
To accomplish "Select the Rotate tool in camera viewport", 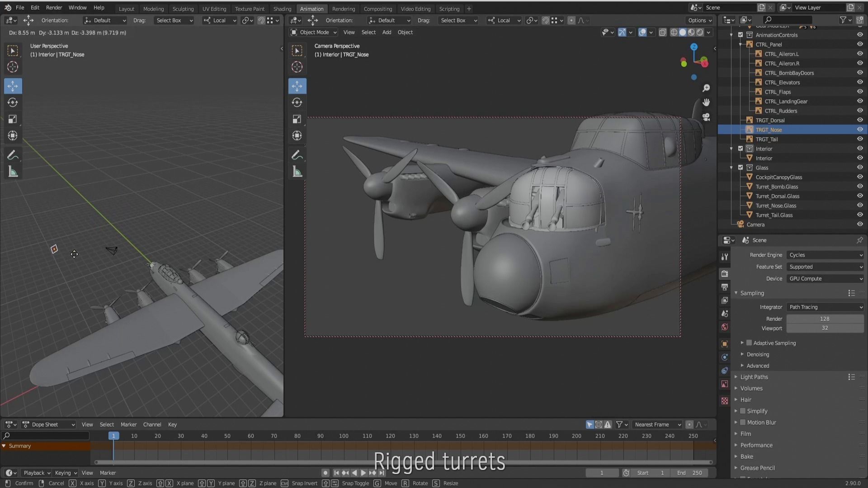I will [297, 103].
